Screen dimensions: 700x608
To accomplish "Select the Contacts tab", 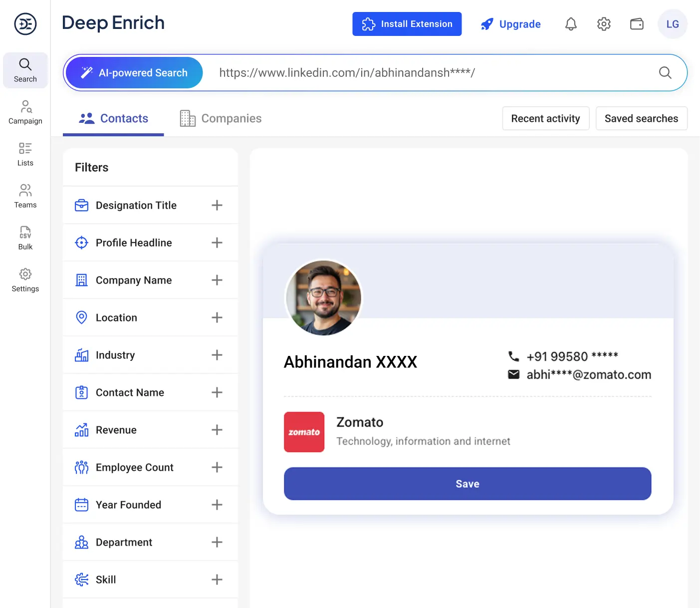I will (x=114, y=118).
